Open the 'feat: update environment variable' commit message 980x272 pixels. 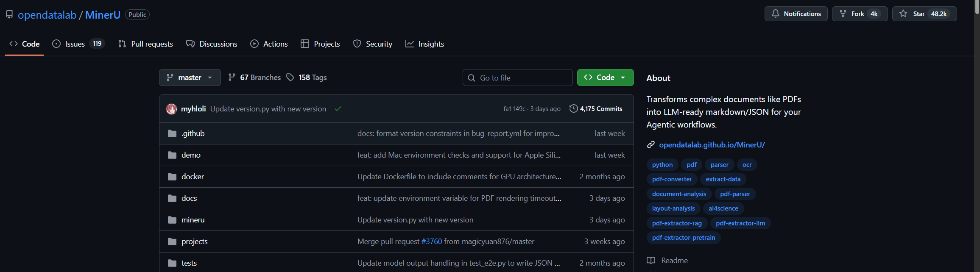click(459, 198)
